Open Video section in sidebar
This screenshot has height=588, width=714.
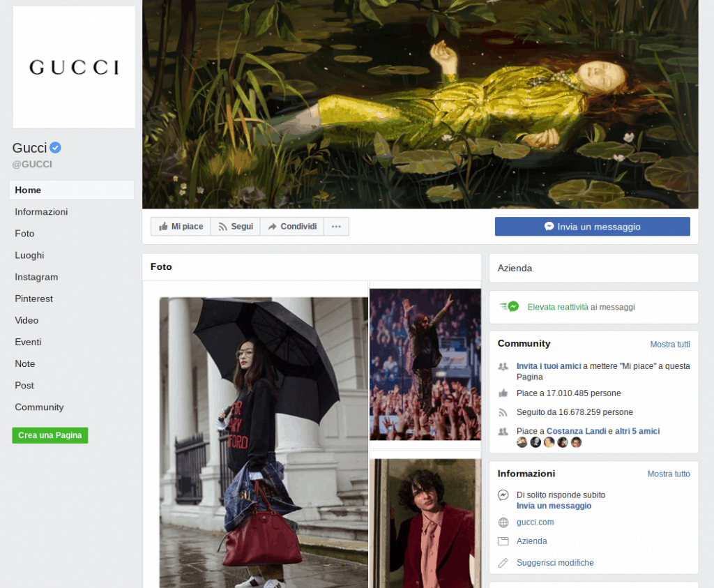(26, 320)
